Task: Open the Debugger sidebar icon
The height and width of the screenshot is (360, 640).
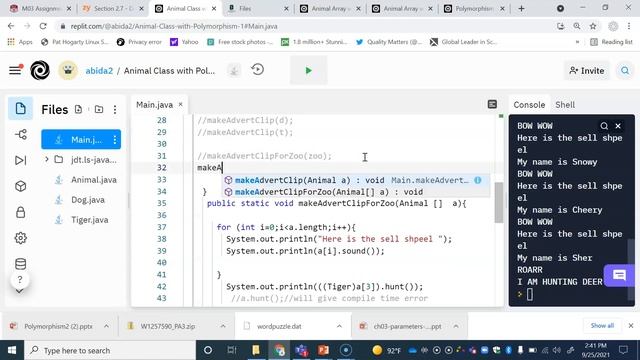Action: (20, 160)
